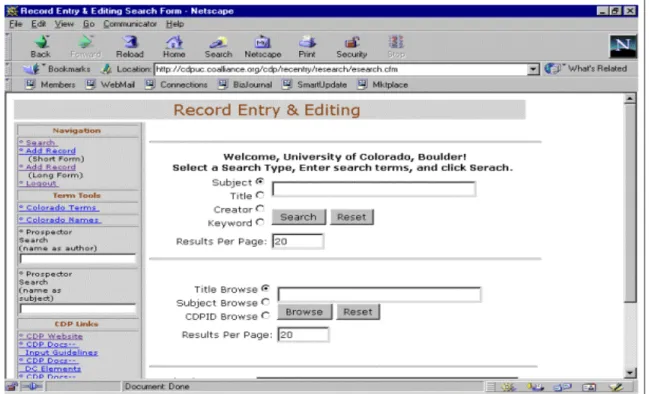Click the Forward toolbar icon

85,46
